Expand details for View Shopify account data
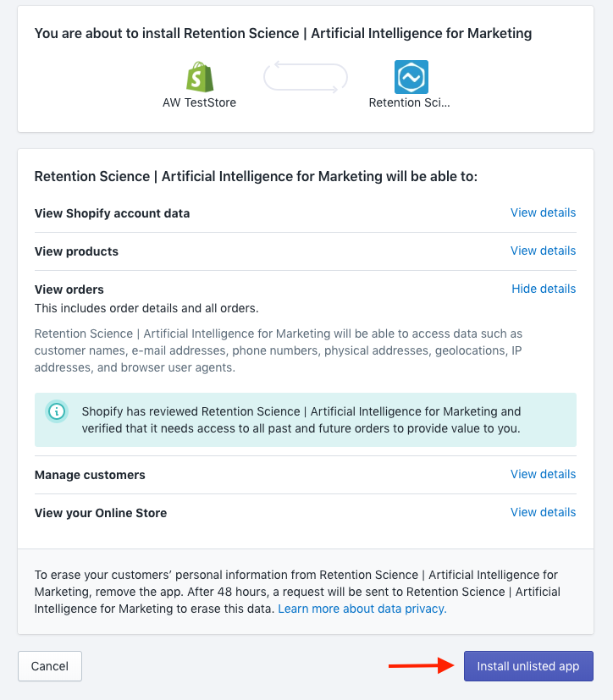Screen dimensions: 613x700 543,212
